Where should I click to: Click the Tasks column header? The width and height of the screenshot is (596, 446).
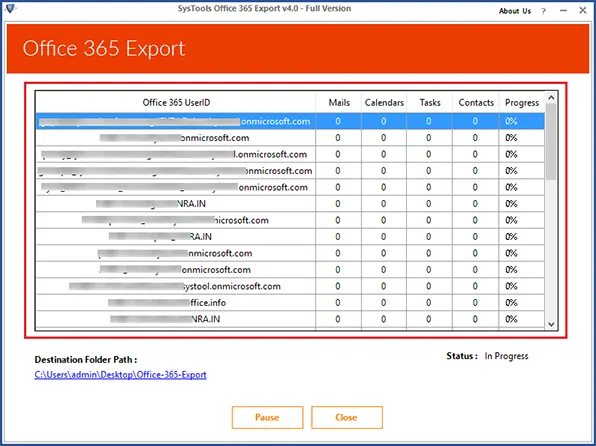pyautogui.click(x=430, y=103)
